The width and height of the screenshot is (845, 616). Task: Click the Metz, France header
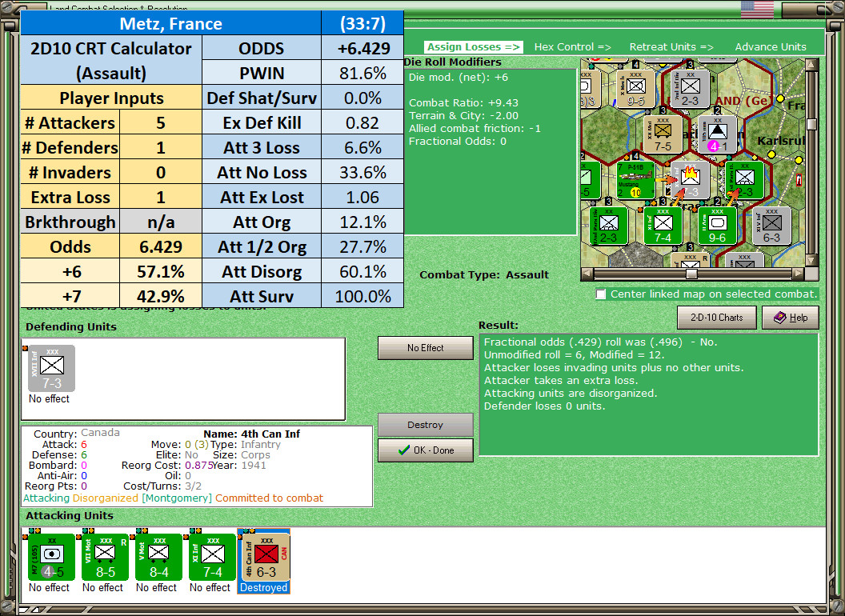point(170,24)
